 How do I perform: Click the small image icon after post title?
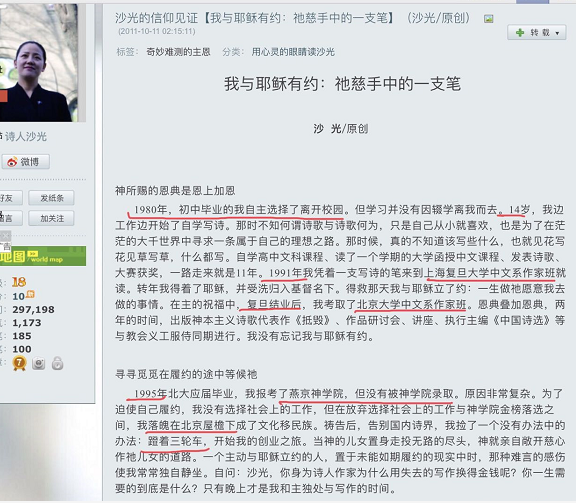pos(489,18)
